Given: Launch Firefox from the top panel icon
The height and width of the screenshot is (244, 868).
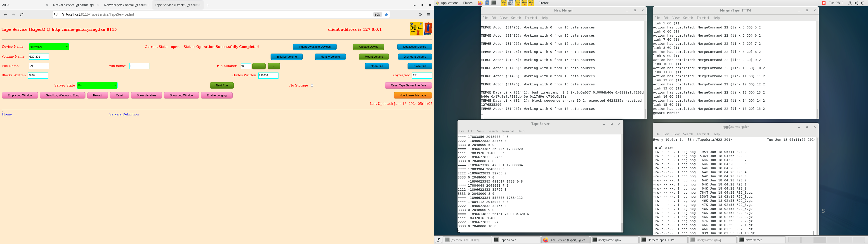Looking at the screenshot, I should point(480,3).
